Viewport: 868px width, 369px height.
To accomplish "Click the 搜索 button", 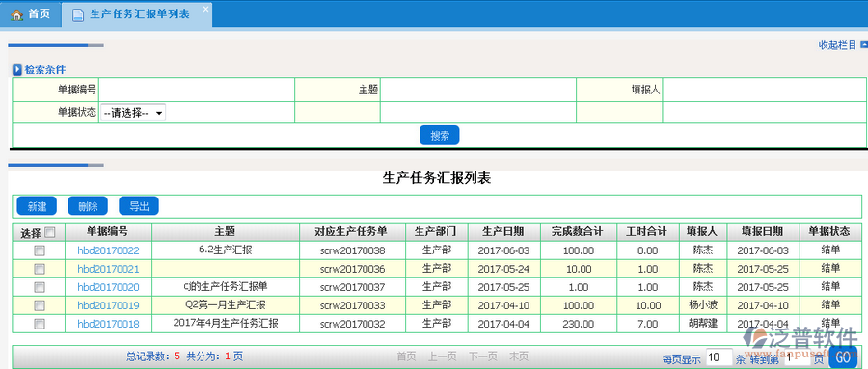I will 439,135.
